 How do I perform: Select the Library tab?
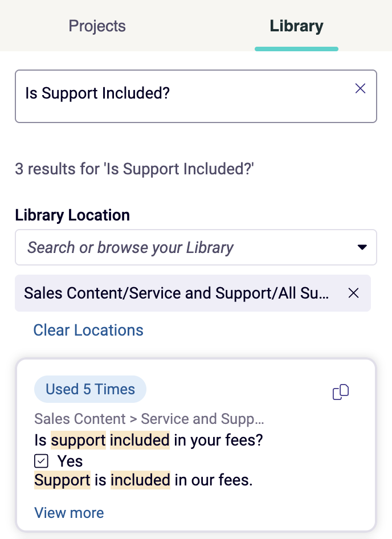click(296, 26)
